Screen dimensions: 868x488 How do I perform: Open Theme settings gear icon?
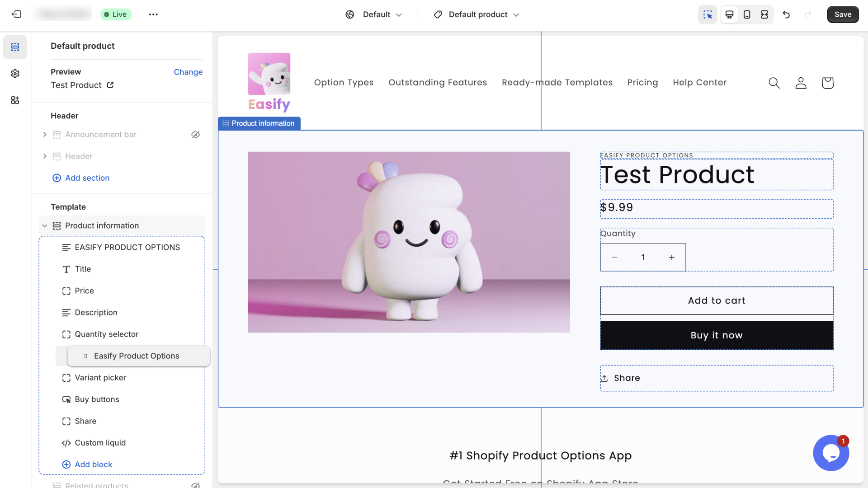pyautogui.click(x=15, y=74)
